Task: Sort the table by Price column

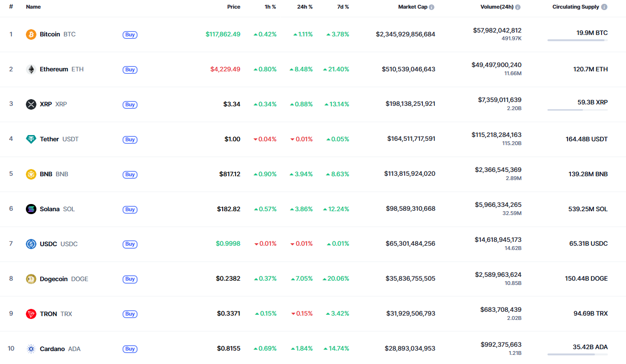Action: (x=234, y=7)
